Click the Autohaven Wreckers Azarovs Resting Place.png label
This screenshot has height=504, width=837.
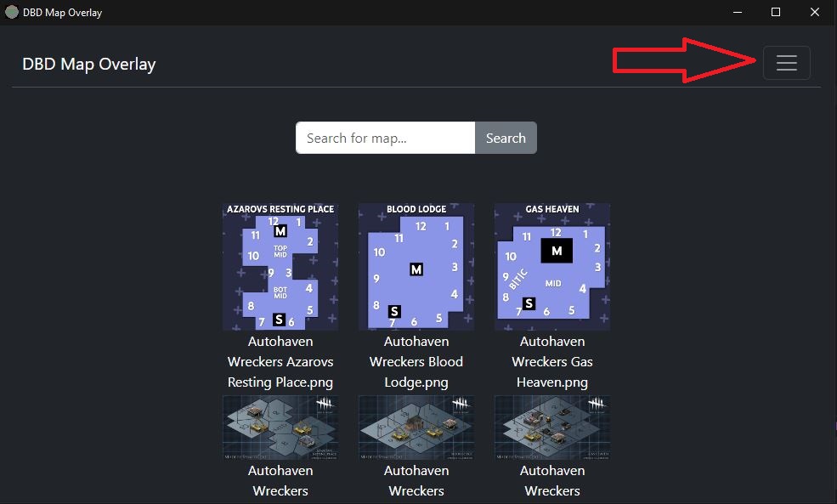(280, 361)
